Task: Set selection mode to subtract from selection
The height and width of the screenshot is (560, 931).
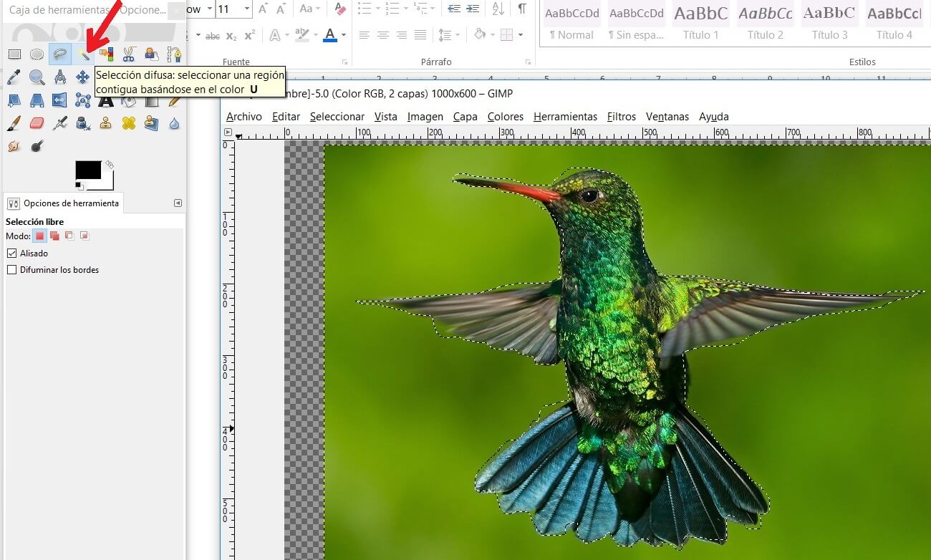Action: coord(69,236)
